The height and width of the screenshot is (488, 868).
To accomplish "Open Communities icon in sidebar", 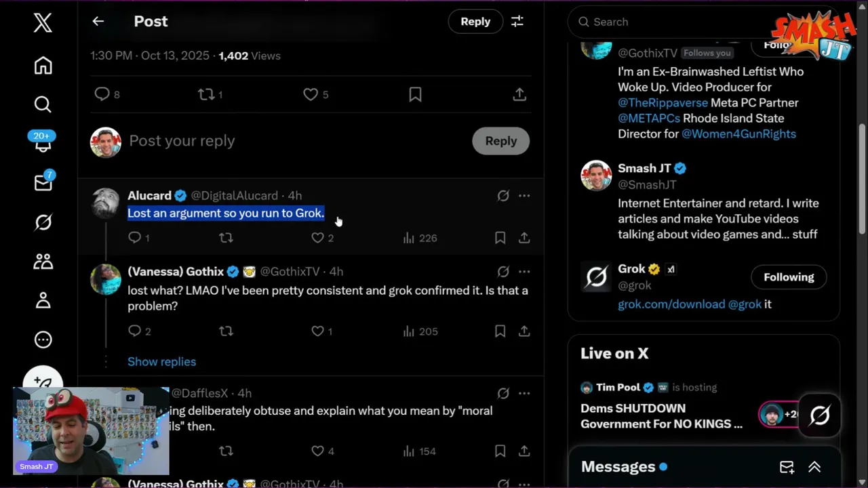I will click(x=43, y=261).
